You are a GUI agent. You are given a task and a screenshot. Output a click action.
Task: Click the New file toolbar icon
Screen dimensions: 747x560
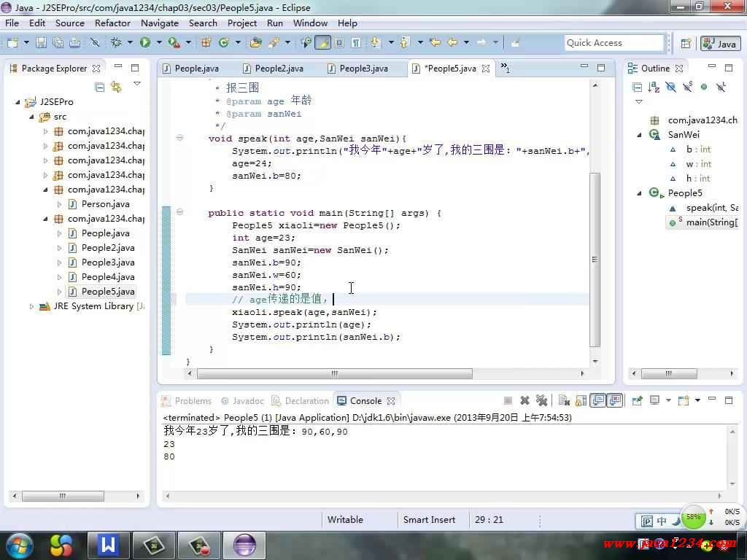13,43
